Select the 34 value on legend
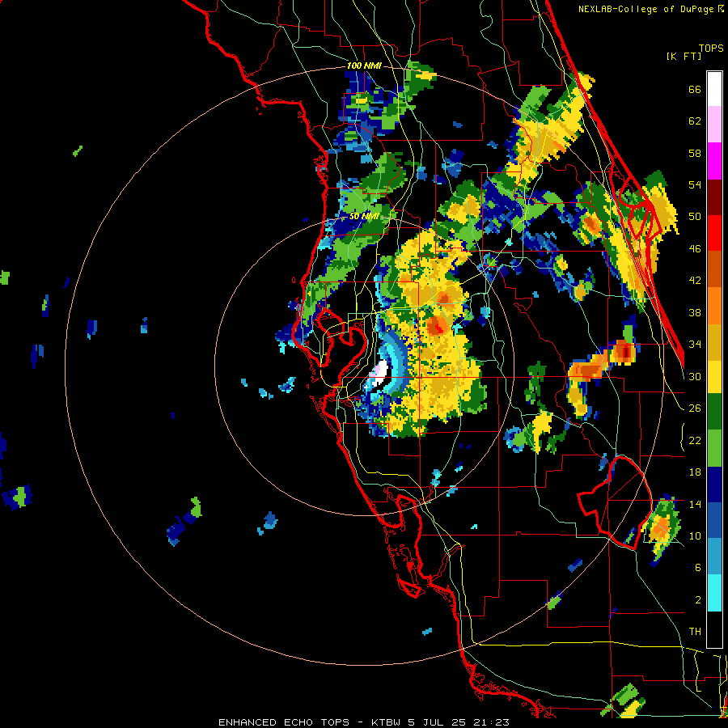 695,345
